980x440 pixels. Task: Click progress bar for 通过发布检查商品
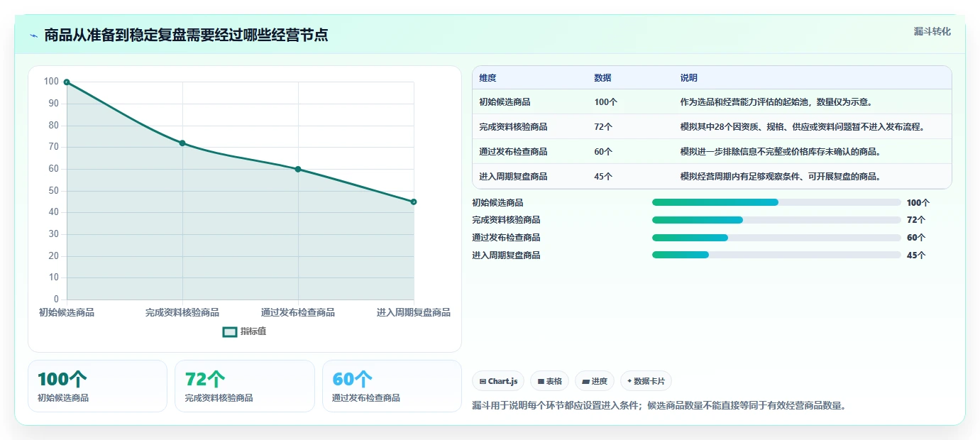tap(776, 238)
